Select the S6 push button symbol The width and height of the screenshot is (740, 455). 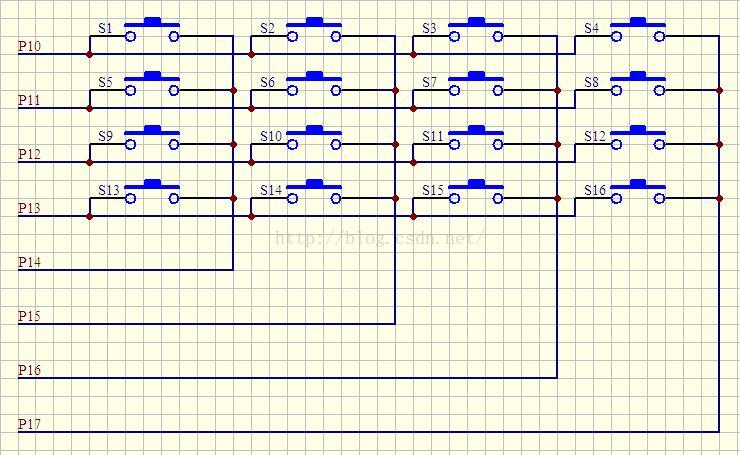[x=314, y=84]
